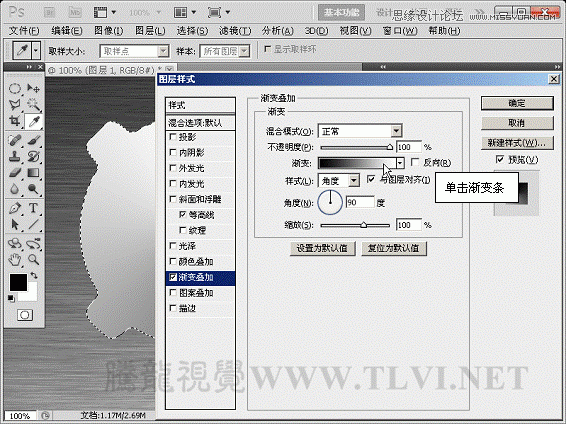This screenshot has height=424, width=566.
Task: Select the 3D Rotate tool
Action: [15, 244]
